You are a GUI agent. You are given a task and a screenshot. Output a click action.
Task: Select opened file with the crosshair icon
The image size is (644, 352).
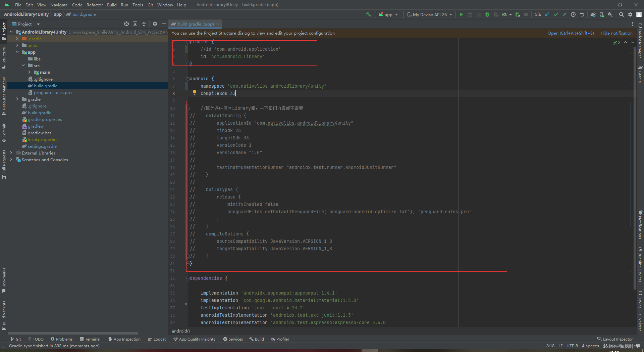(x=126, y=24)
